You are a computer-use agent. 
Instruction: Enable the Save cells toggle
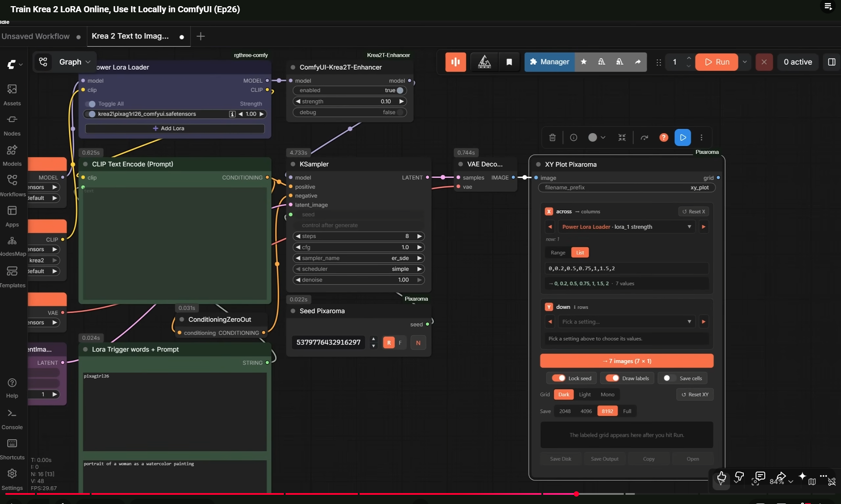[669, 378]
